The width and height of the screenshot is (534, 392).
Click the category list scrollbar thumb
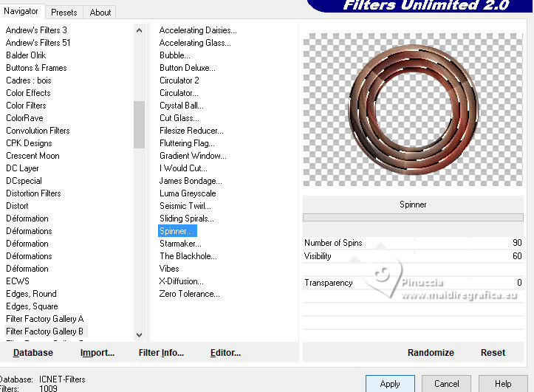[x=139, y=125]
